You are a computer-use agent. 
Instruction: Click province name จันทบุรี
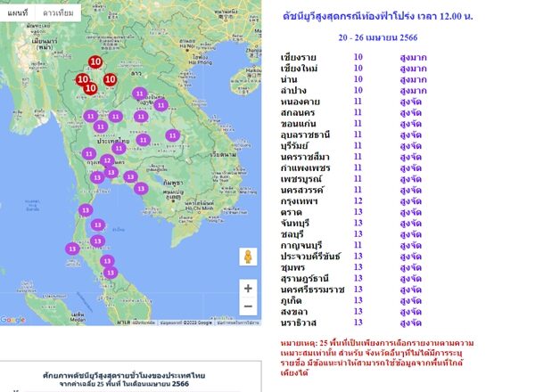click(295, 224)
